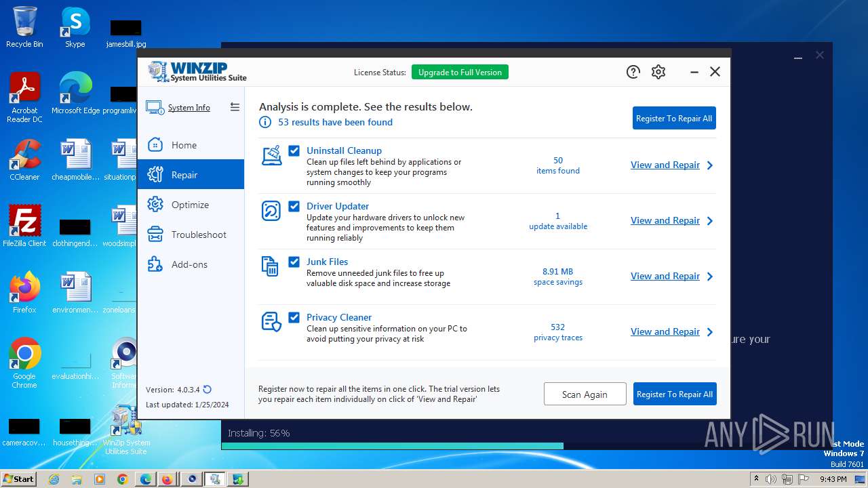Open Firefox desktop shortcut
Screen dimensions: 868x488
pyautogui.click(x=24, y=292)
